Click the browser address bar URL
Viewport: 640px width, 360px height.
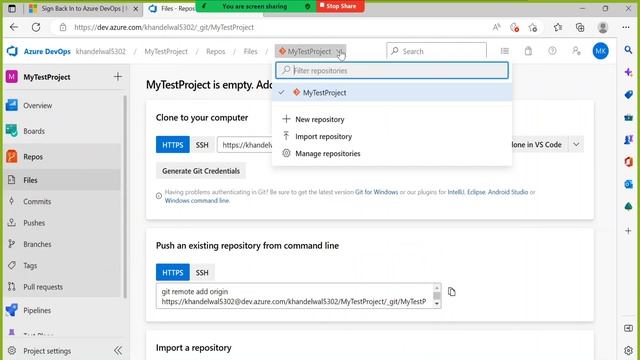pos(164,27)
